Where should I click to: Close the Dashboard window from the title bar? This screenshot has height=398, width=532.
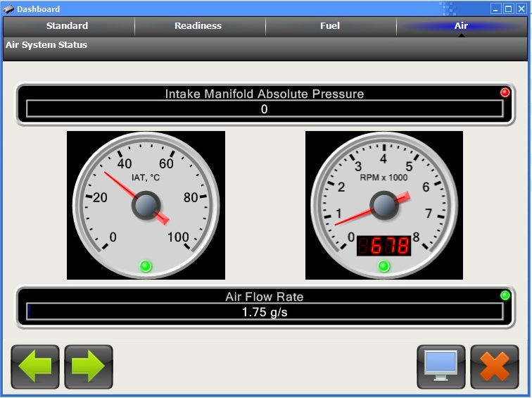pyautogui.click(x=521, y=9)
